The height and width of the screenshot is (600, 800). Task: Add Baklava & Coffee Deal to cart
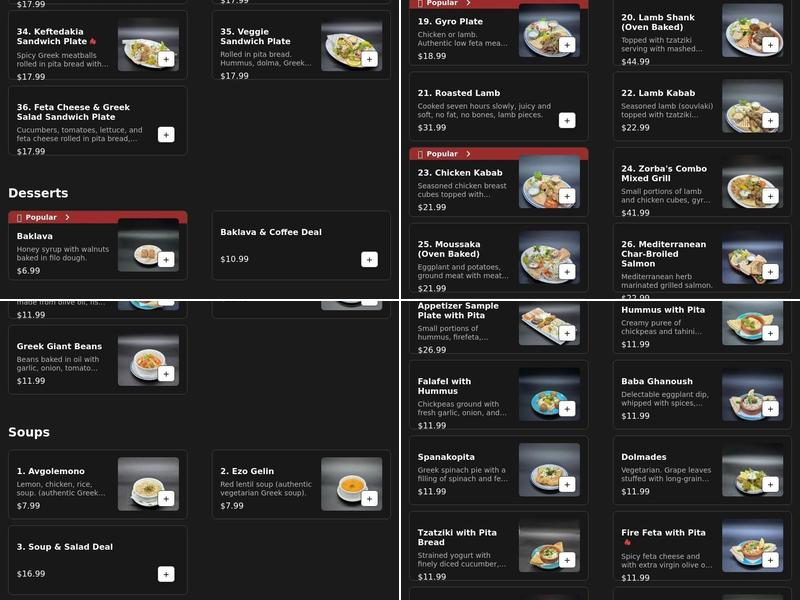(369, 260)
